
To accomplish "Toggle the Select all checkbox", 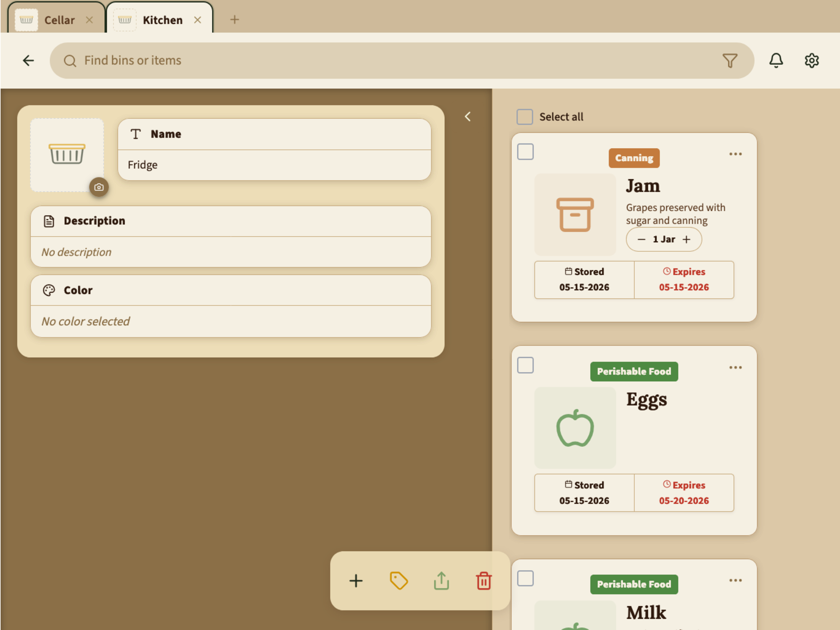I will click(x=525, y=117).
